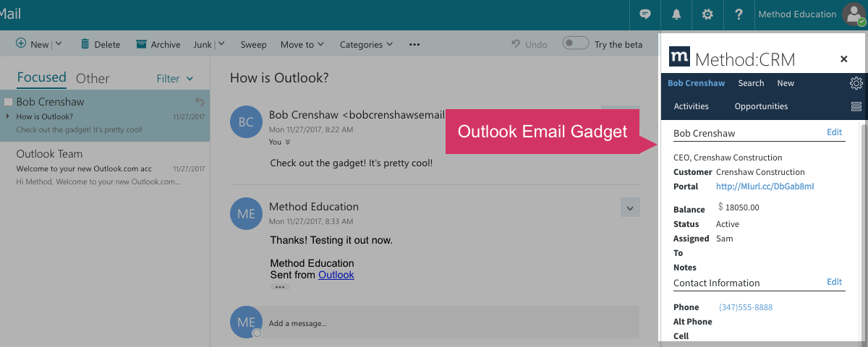Viewport: 868px width, 347px height.
Task: Toggle the Try the beta switch
Action: (576, 43)
